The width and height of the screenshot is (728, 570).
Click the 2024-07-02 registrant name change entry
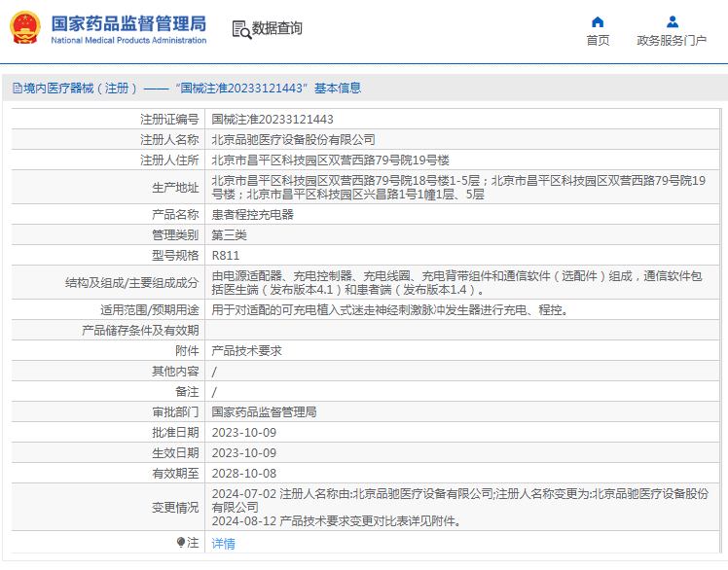460,500
